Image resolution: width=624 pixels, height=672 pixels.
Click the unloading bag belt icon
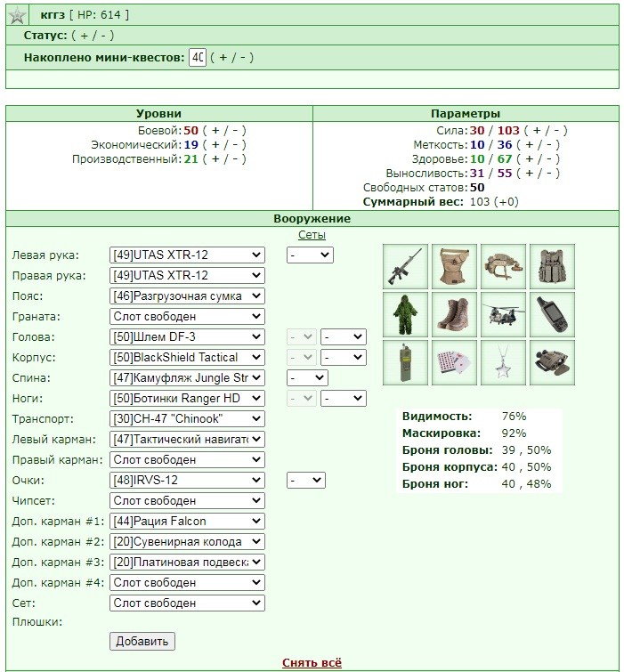click(454, 266)
